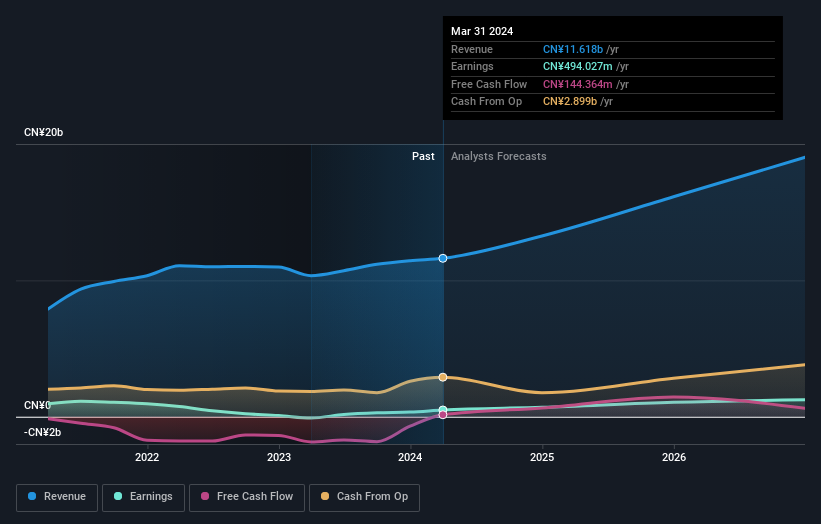The height and width of the screenshot is (524, 821).
Task: Toggle the Revenue series in legend
Action: [57, 497]
